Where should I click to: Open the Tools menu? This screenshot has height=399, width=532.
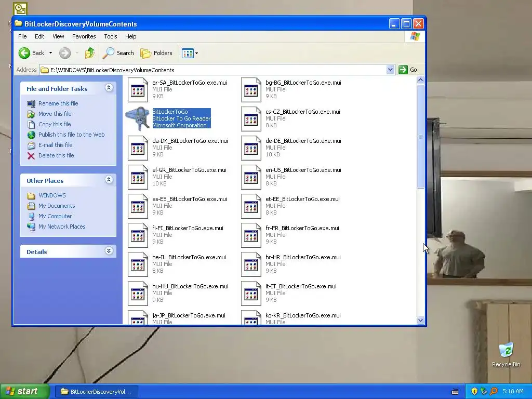click(x=110, y=36)
